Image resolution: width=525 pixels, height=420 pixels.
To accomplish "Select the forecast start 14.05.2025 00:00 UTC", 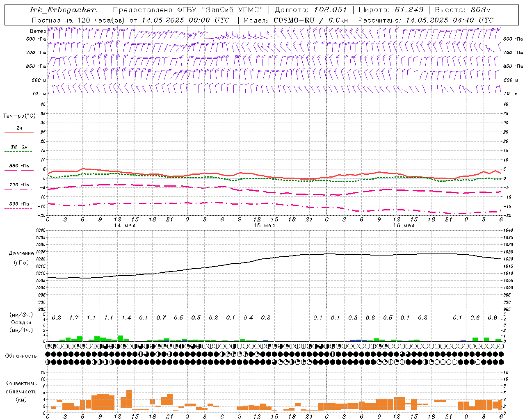I will pyautogui.click(x=186, y=20).
